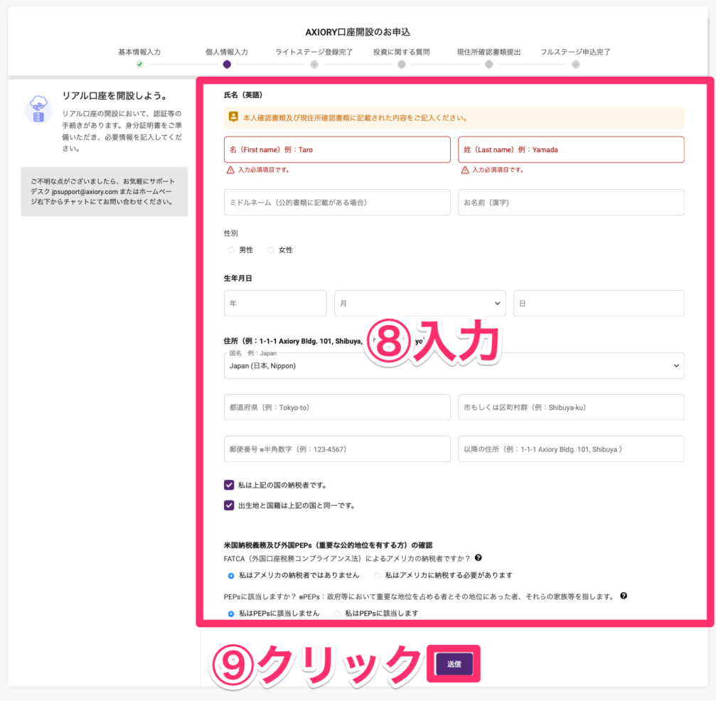The image size is (716, 728).
Task: Click the 氏名（英語）section label
Action: click(x=243, y=95)
